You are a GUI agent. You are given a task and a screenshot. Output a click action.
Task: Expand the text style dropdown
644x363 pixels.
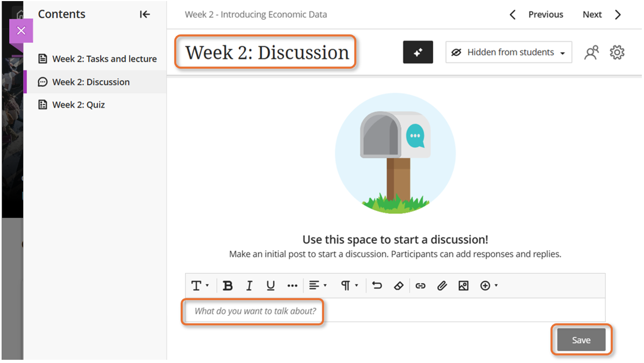(200, 286)
